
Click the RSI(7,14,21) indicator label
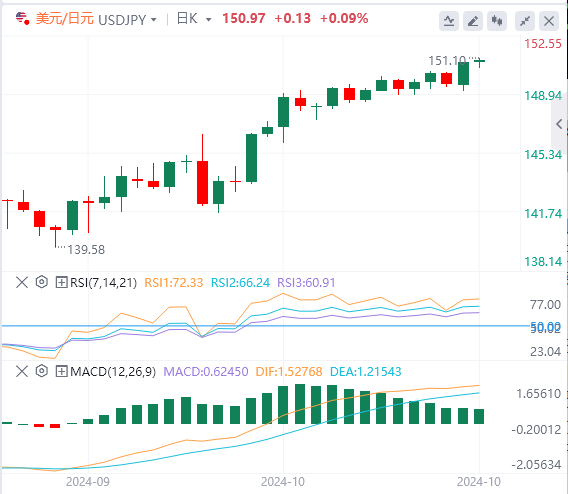(103, 282)
